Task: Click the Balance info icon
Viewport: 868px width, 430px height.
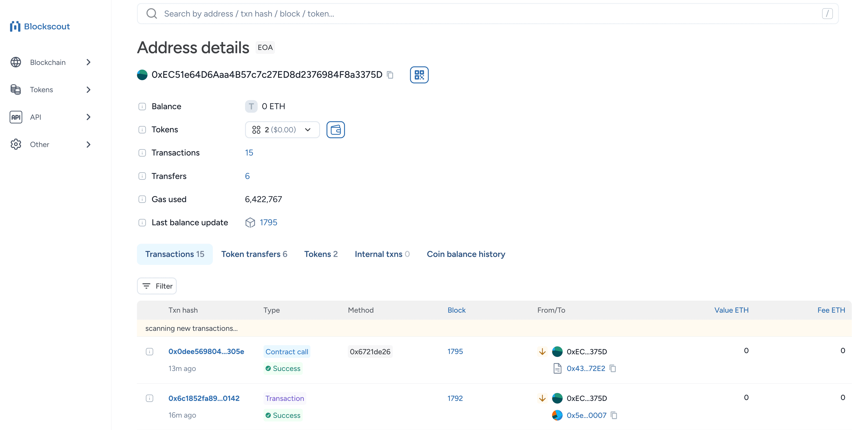Action: point(142,107)
